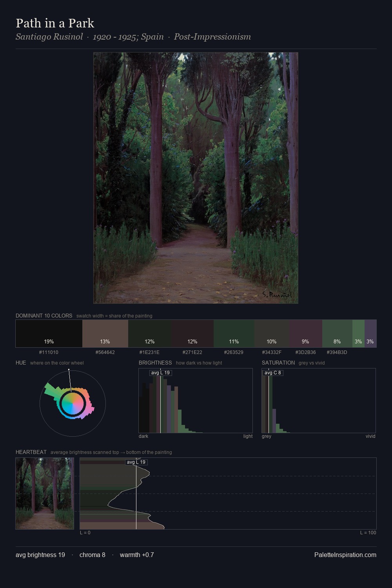
Task: Open the main Path in a Park painting
Action: coord(196,178)
